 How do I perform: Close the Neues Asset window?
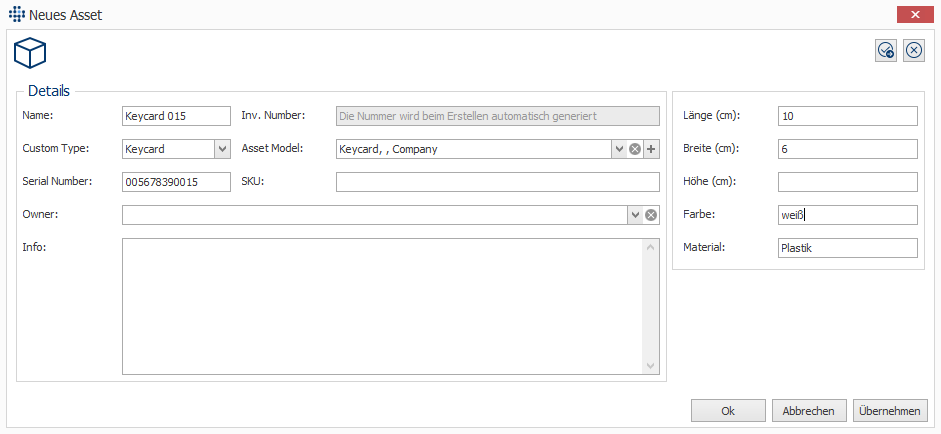coord(915,15)
